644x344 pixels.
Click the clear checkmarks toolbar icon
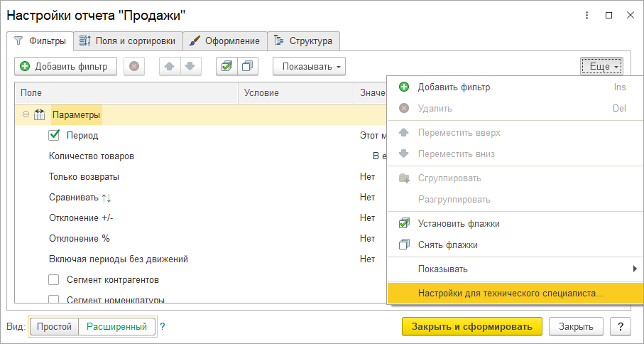point(247,67)
